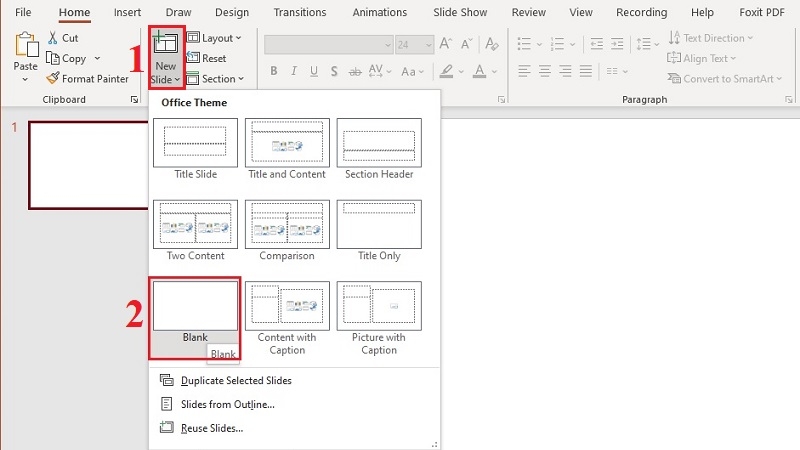Decrease font size with small A

pos(466,44)
